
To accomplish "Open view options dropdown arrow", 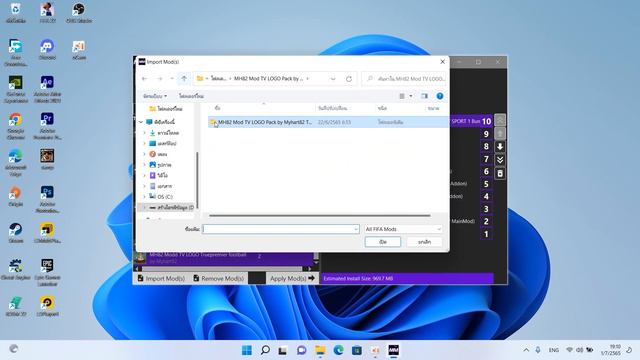I will pos(411,96).
